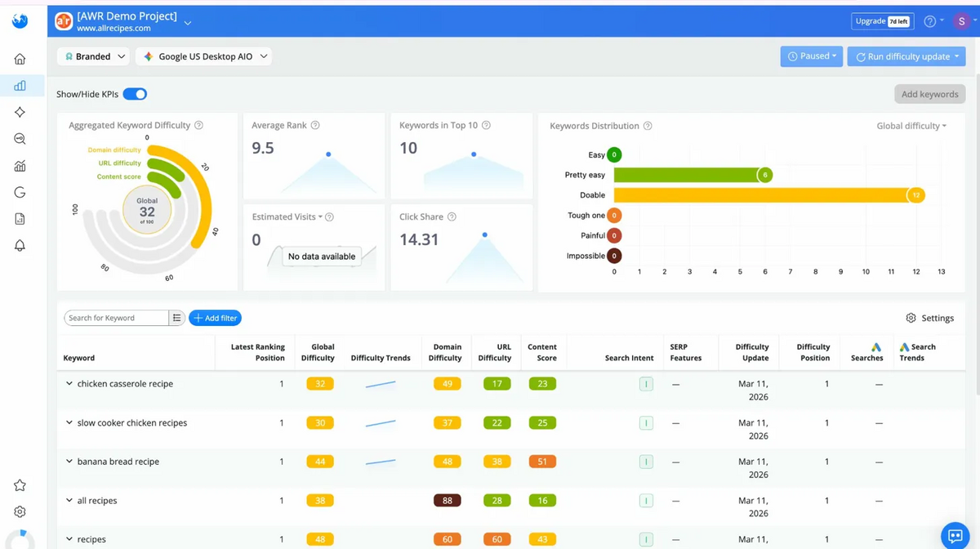Image resolution: width=980 pixels, height=549 pixels.
Task: Click Domain Difficulty 88 badge for all recipes
Action: 448,501
